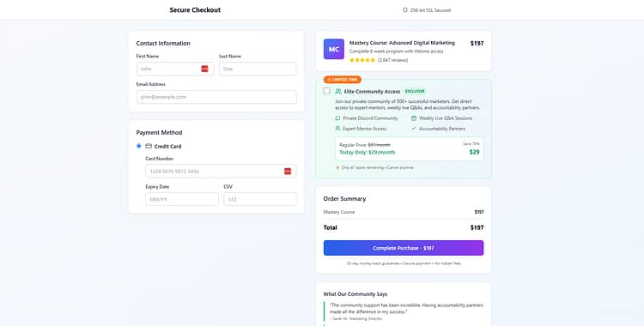
Task: Click the SSL secured shield icon
Action: pos(405,9)
